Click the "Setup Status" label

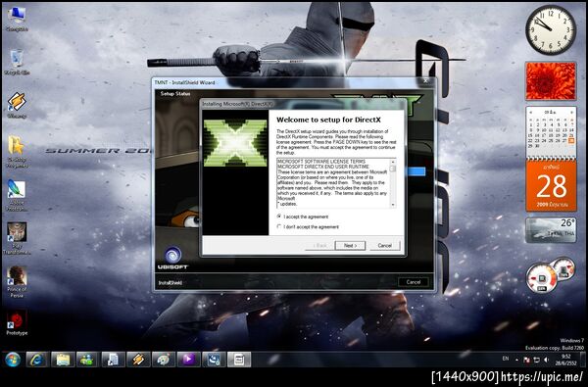[175, 93]
